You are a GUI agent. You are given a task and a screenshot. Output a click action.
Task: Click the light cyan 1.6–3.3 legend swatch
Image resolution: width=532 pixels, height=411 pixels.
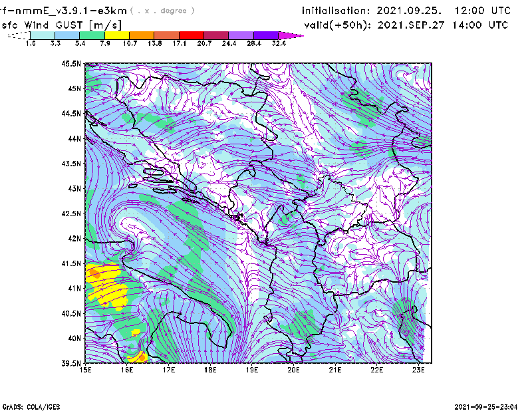click(43, 35)
